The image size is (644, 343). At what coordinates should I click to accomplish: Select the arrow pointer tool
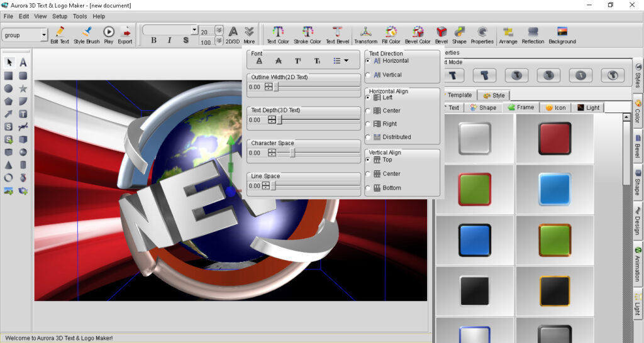tap(9, 62)
